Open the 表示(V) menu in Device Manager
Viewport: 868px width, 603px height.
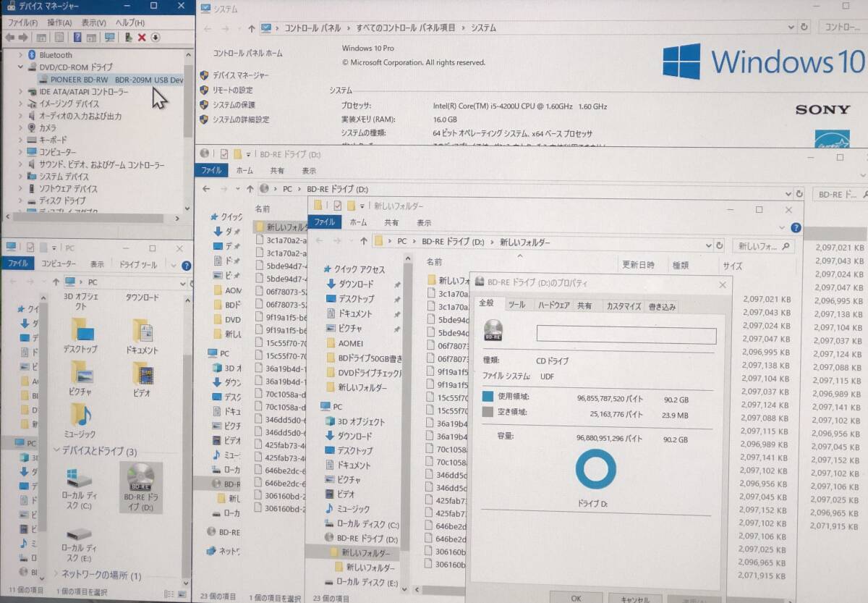point(94,22)
